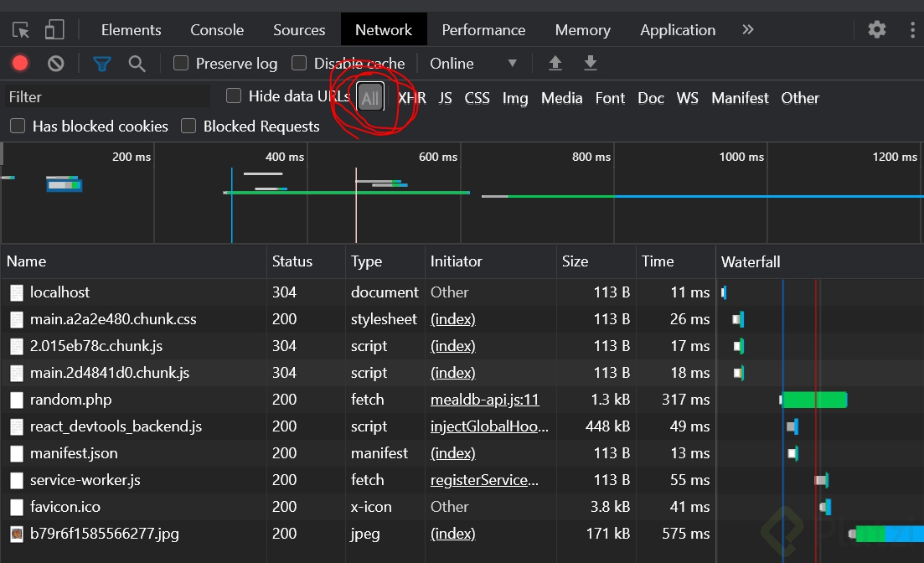Toggle the device toolbar icon

coord(54,30)
